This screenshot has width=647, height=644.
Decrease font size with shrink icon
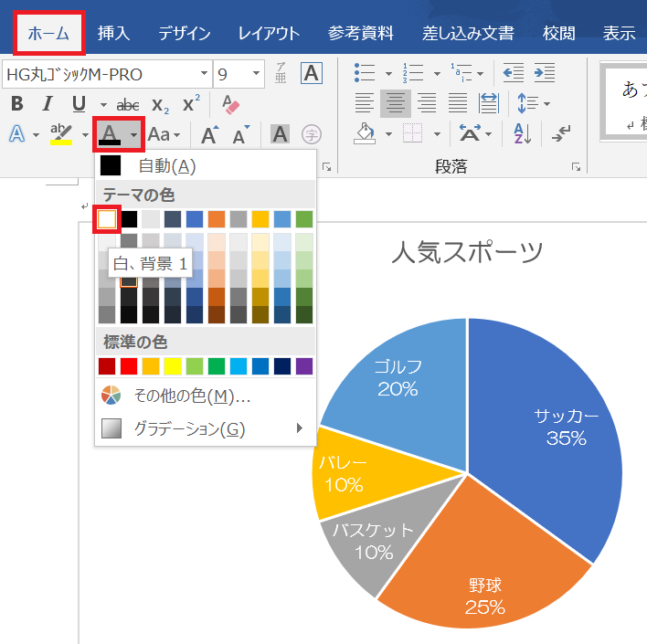point(241,135)
